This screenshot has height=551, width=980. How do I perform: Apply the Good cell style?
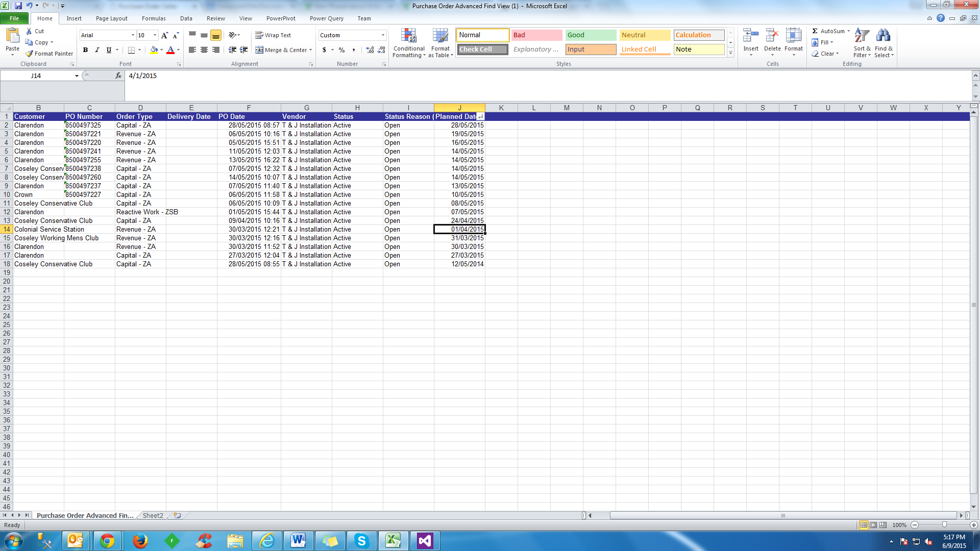(590, 35)
